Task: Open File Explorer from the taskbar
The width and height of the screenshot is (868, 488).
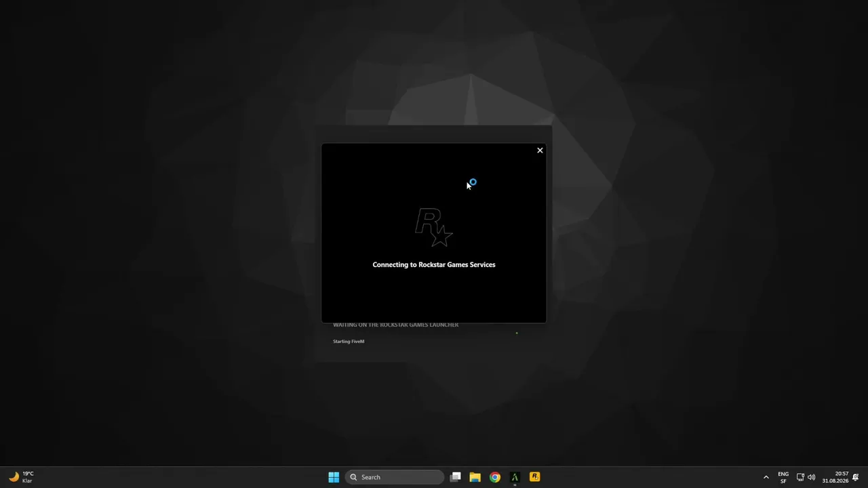Action: pyautogui.click(x=475, y=477)
